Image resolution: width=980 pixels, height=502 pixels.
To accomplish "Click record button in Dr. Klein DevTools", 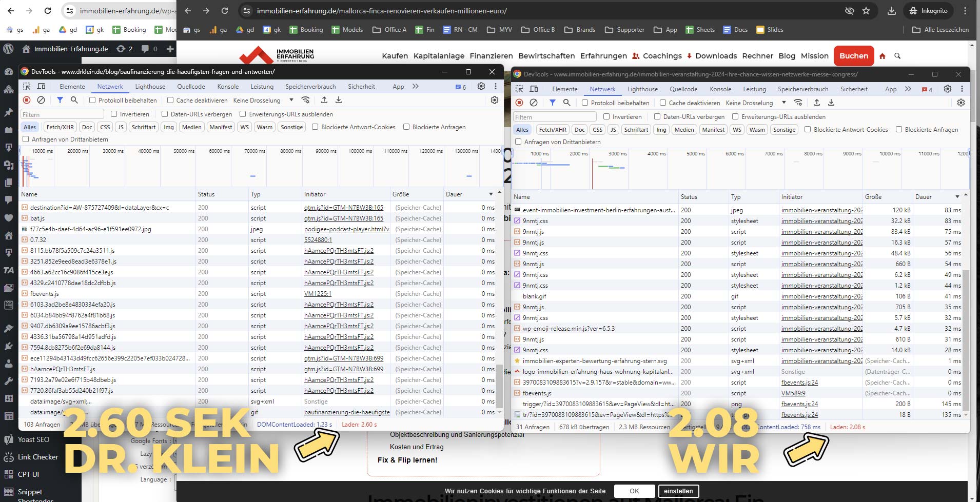I will pos(27,100).
